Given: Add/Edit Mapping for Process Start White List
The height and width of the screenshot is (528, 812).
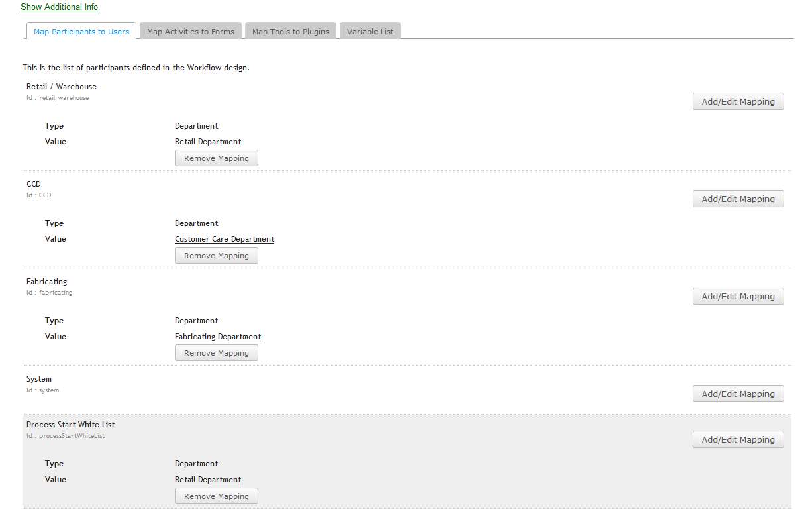Looking at the screenshot, I should tap(738, 439).
